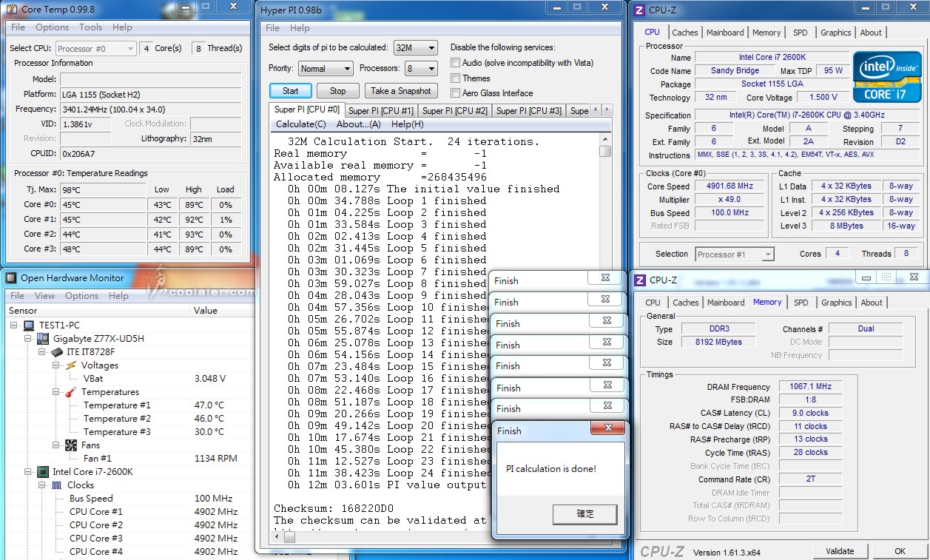Screen dimensions: 930x560
Task: Switch to the Super PI [CPU #3] tab
Action: [x=529, y=111]
